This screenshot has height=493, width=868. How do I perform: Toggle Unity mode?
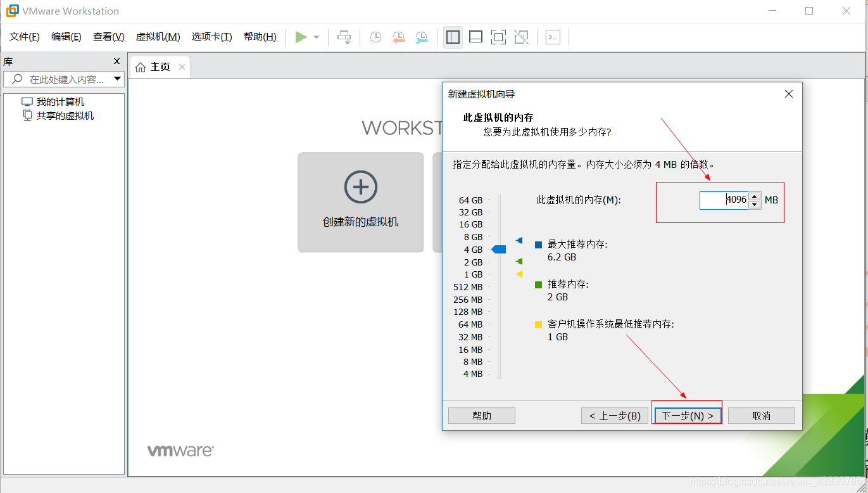521,37
